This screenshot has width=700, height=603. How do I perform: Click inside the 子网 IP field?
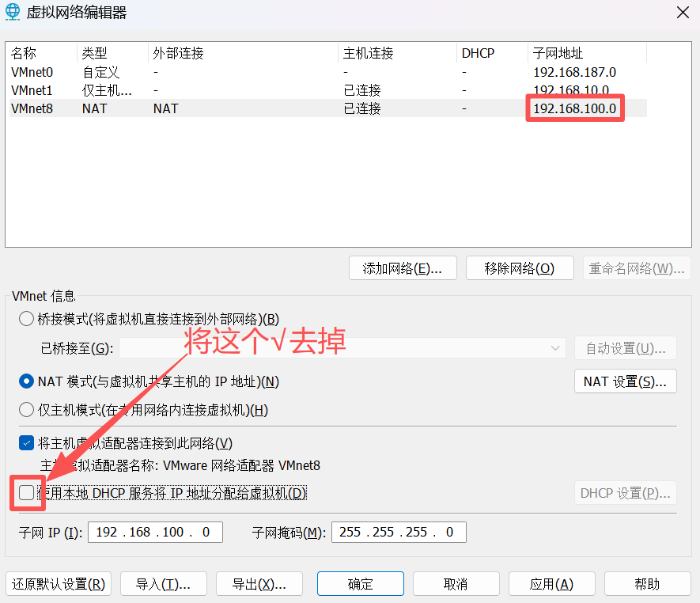[x=155, y=533]
